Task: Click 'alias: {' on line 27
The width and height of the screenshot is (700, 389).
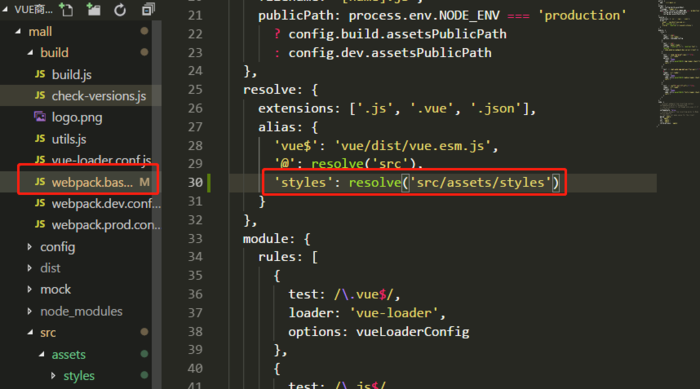Action: click(288, 127)
